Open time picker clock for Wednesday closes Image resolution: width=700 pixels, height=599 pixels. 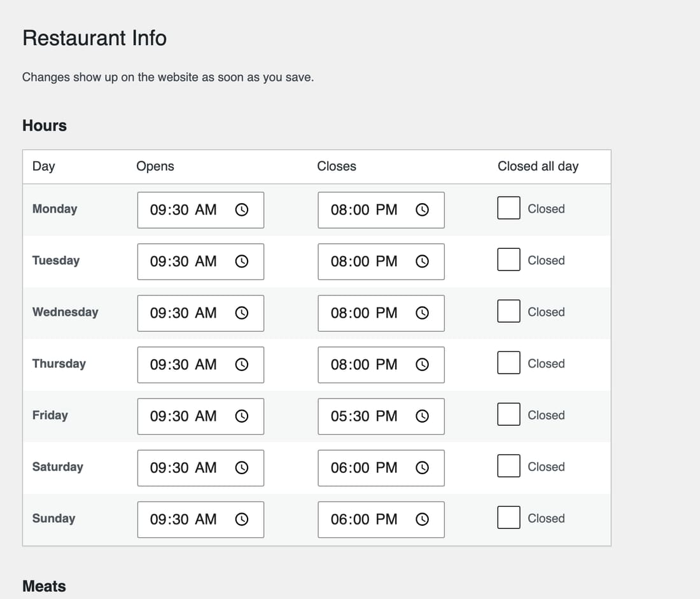pyautogui.click(x=422, y=313)
